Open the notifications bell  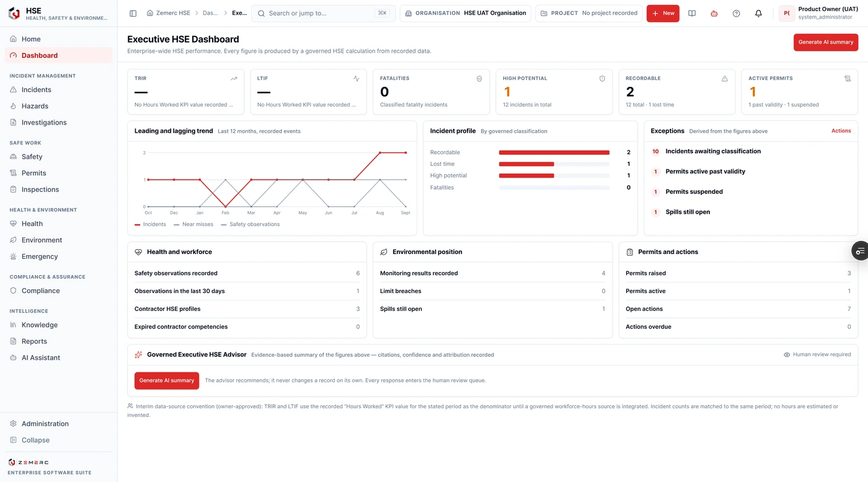coord(758,13)
